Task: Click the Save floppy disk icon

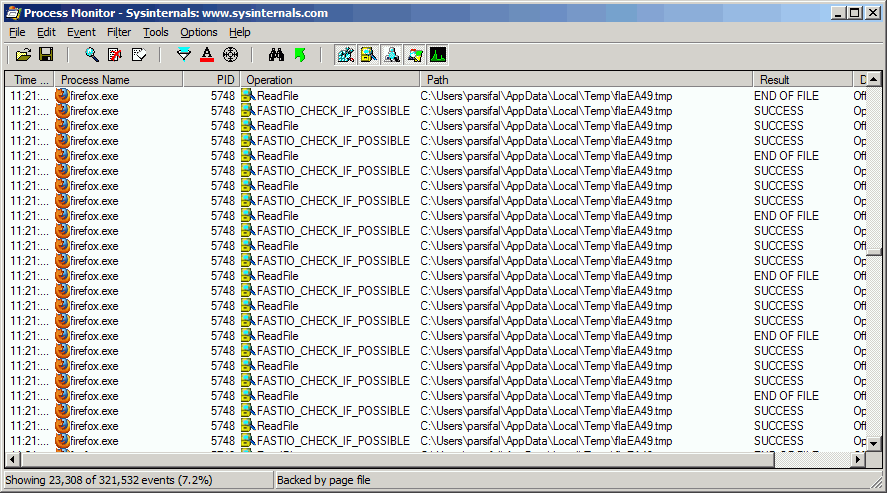Action: tap(46, 55)
